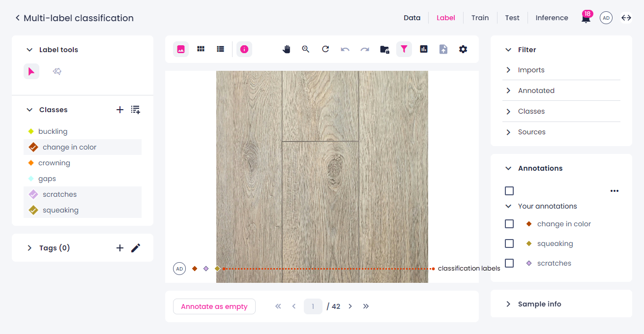Screen dimensions: 644x334
Task: Check the select-all annotations checkbox
Action: click(509, 191)
